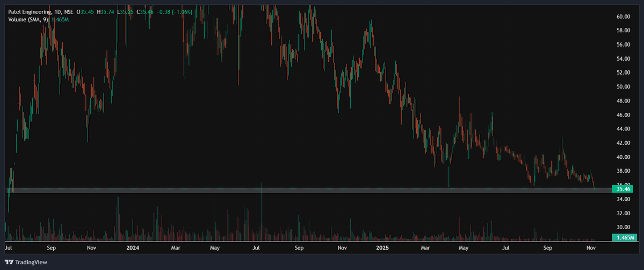Click the 34.00 price axis label

(623, 199)
